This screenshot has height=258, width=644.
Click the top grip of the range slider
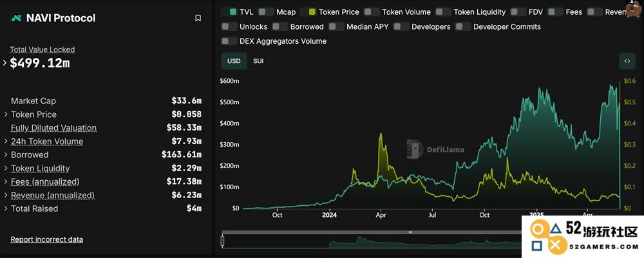410,232
